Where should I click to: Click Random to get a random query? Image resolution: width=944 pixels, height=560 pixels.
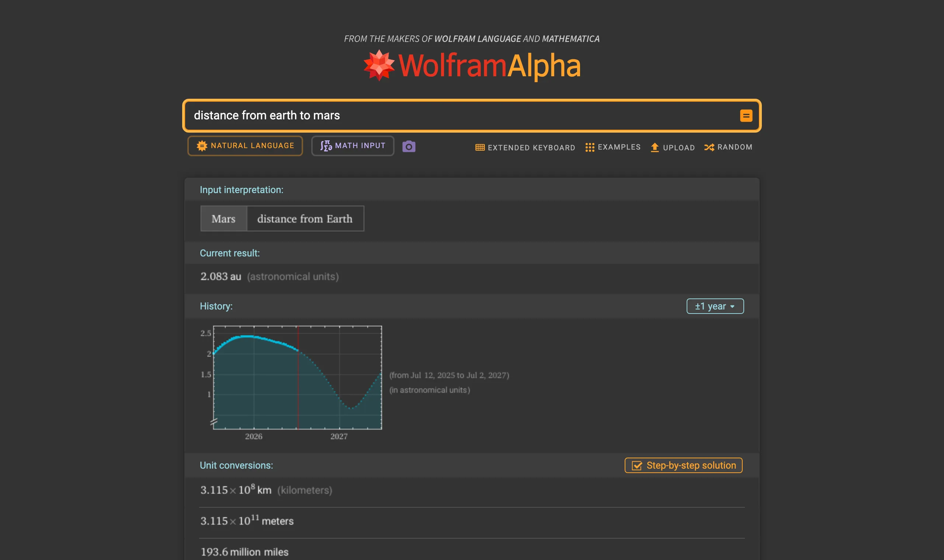[728, 147]
